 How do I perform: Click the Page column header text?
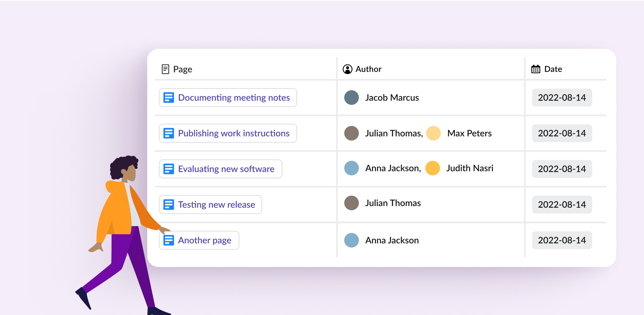183,69
